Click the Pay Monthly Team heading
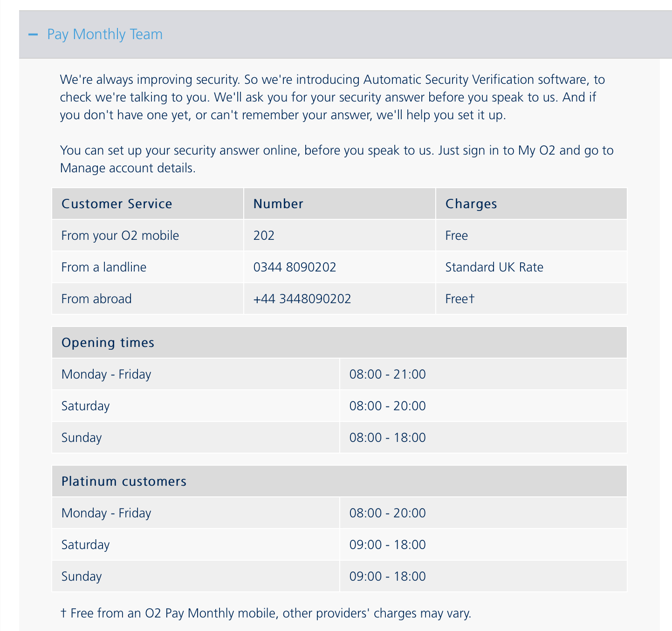Screen dimensions: 672x631 (x=105, y=34)
